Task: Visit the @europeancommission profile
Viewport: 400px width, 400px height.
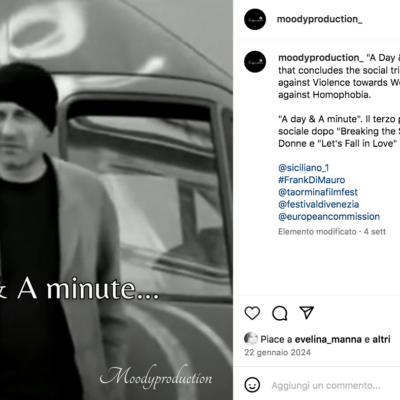Action: coord(329,216)
